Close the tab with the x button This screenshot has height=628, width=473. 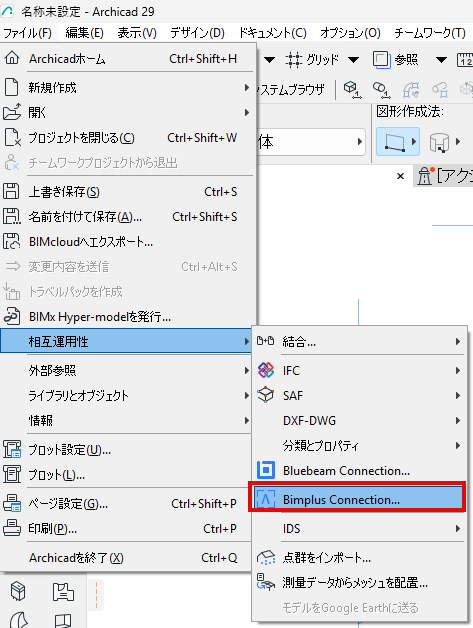(400, 176)
